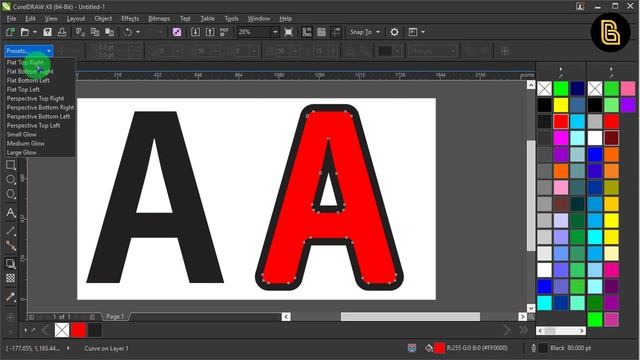Image resolution: width=640 pixels, height=360 pixels.
Task: Open the Layout menu
Action: point(76,18)
